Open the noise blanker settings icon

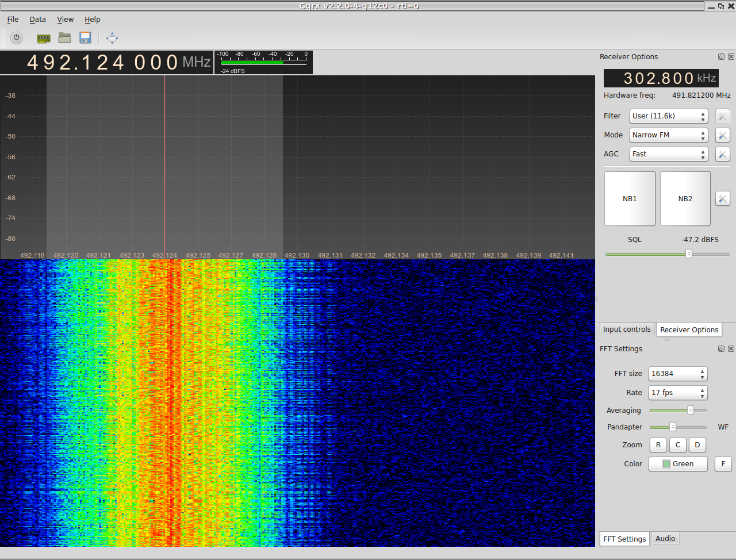coord(722,198)
